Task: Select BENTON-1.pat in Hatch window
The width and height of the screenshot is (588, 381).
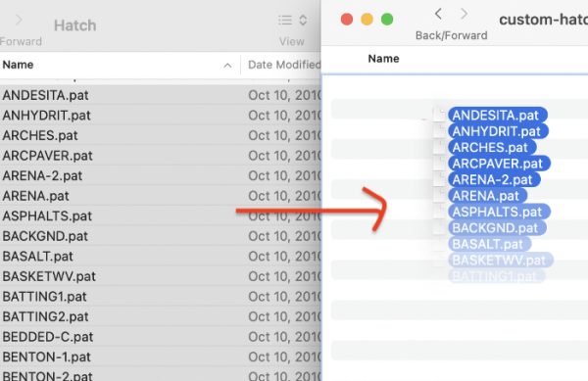Action: coord(46,357)
